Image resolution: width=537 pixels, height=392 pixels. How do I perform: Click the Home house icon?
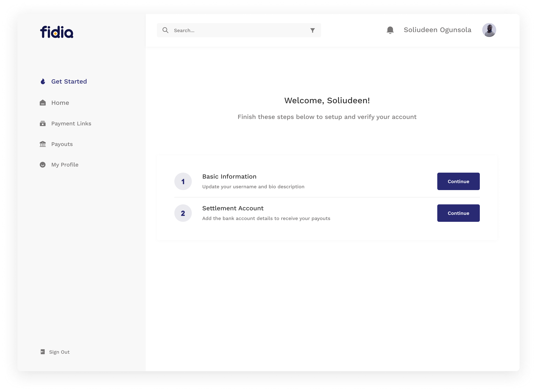click(43, 103)
